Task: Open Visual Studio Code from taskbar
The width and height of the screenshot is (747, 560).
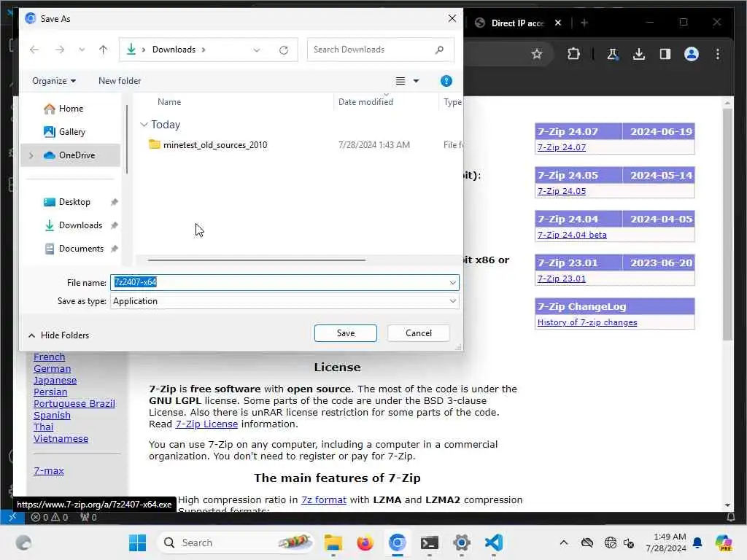Action: pyautogui.click(x=494, y=542)
